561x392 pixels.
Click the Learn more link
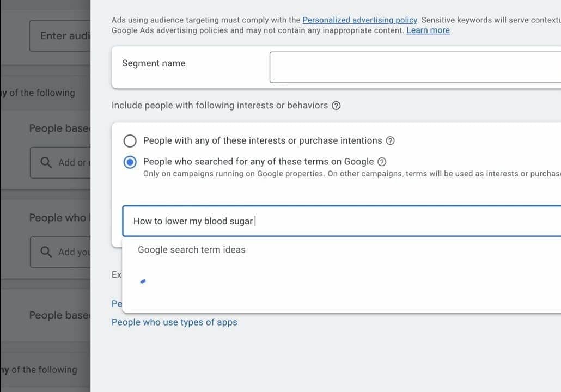coord(428,30)
